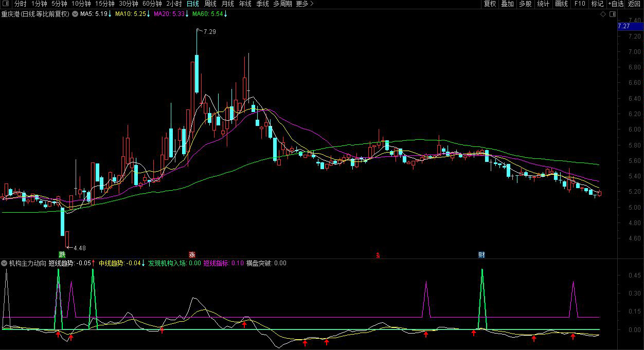Click the green 跌 event marker
This screenshot has height=350, width=644.
click(62, 254)
